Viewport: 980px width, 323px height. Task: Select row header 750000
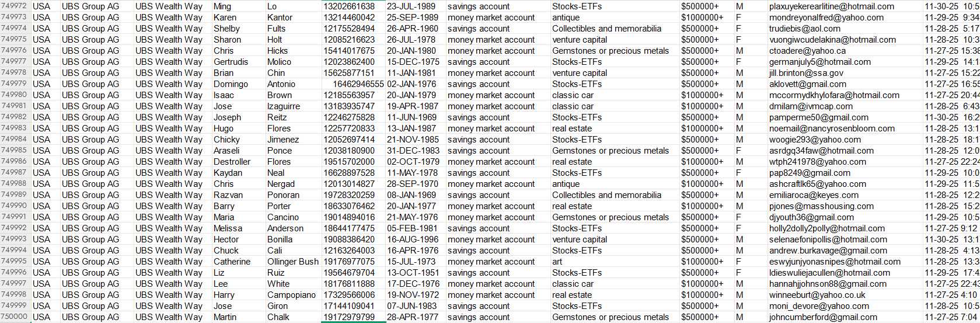15,317
